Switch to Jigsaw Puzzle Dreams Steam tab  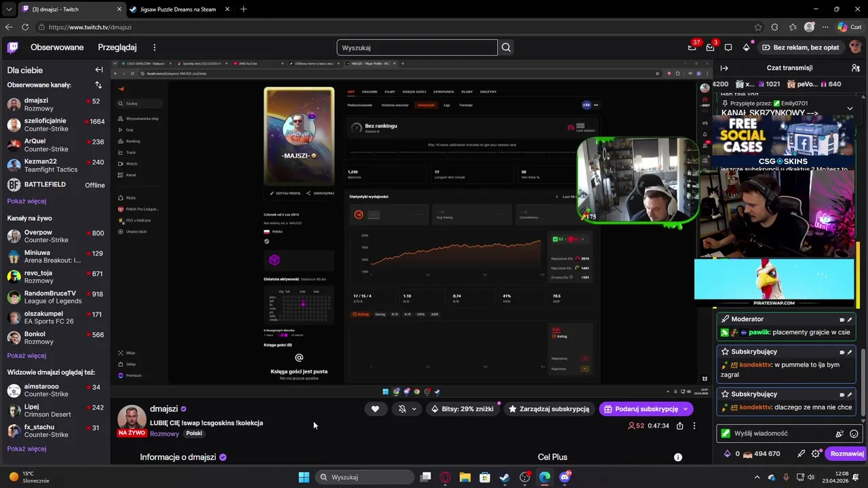178,9
